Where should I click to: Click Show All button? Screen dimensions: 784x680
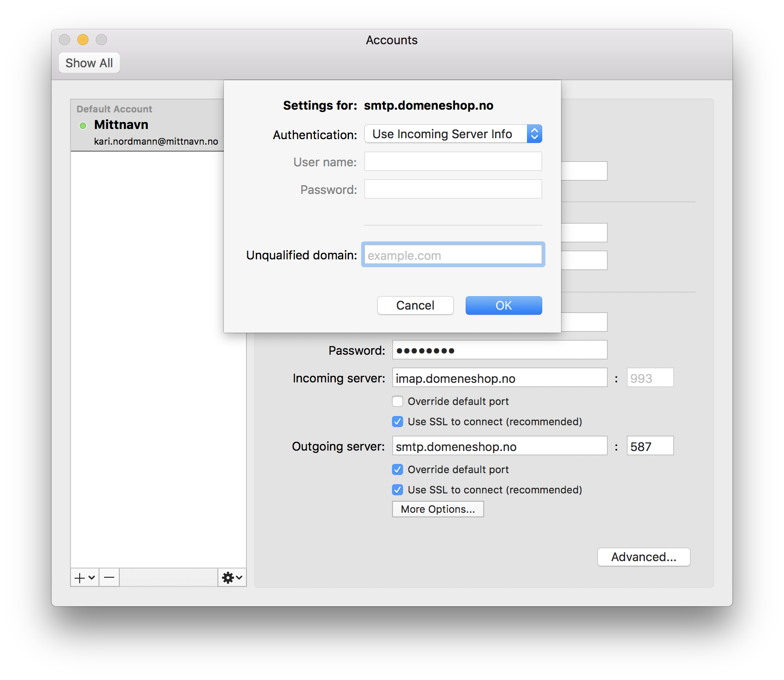tap(89, 63)
